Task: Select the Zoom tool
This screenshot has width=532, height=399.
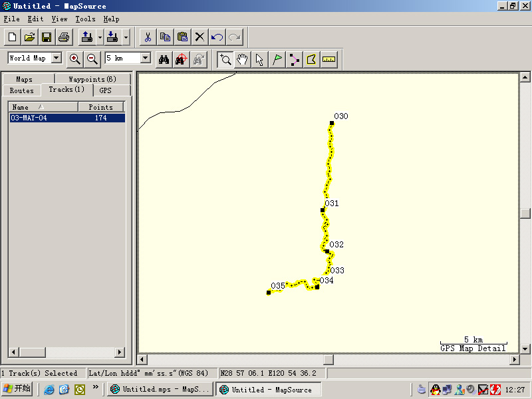Action: tap(225, 60)
